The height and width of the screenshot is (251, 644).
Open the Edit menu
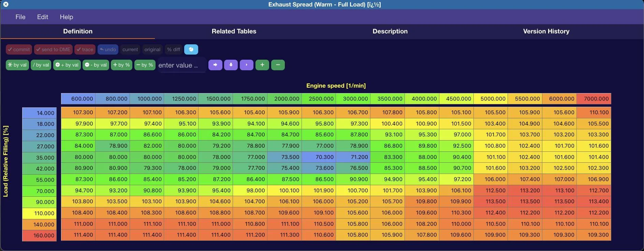click(x=43, y=17)
